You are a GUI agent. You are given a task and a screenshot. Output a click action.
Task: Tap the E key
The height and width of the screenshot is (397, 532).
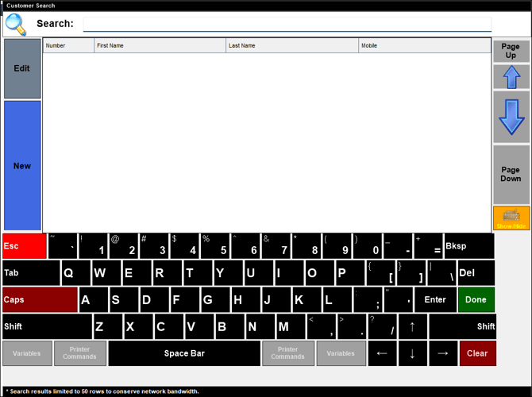tap(137, 273)
